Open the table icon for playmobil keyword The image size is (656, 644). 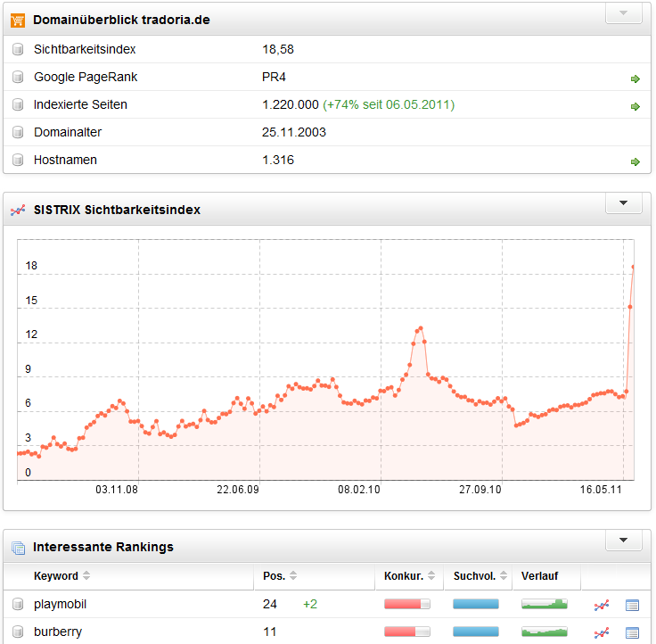(x=632, y=606)
